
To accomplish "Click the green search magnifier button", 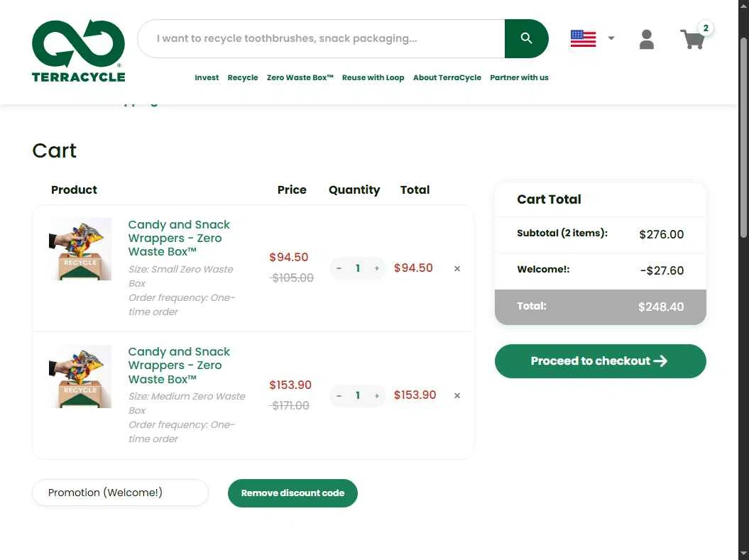I will coord(526,38).
